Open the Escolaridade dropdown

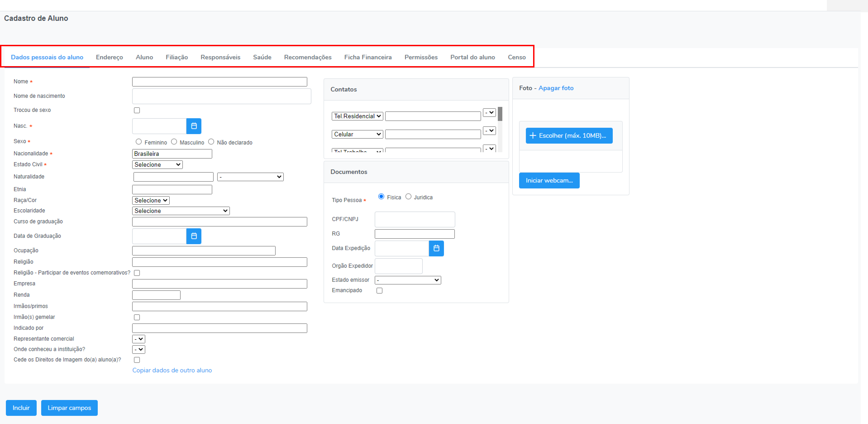[x=181, y=211]
